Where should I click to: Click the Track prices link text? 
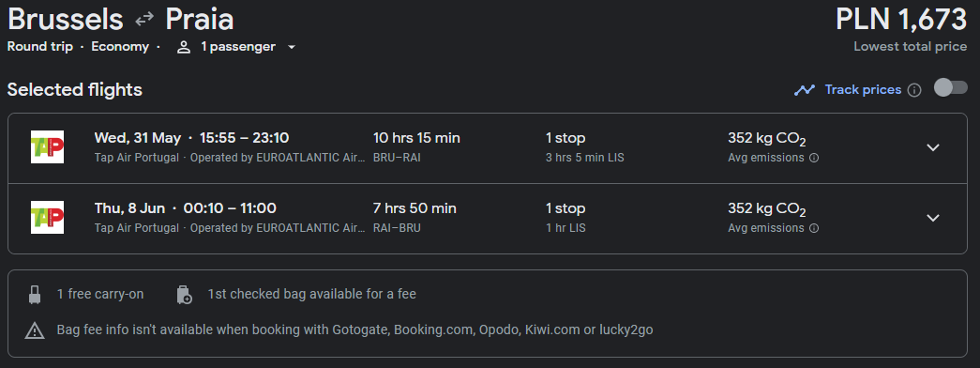[x=863, y=89]
